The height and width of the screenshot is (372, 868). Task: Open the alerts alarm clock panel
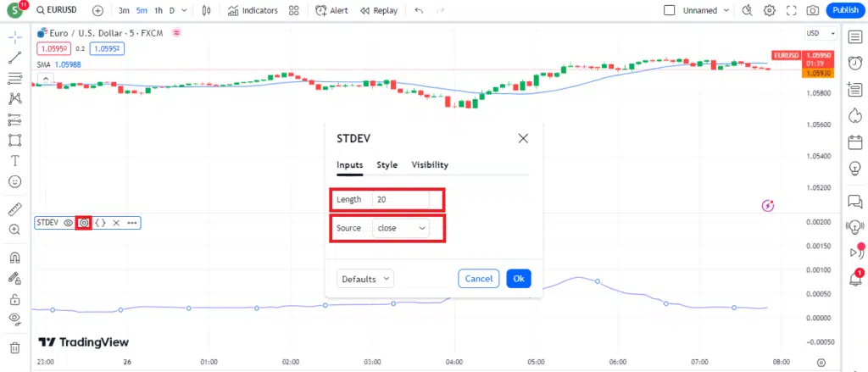(855, 63)
